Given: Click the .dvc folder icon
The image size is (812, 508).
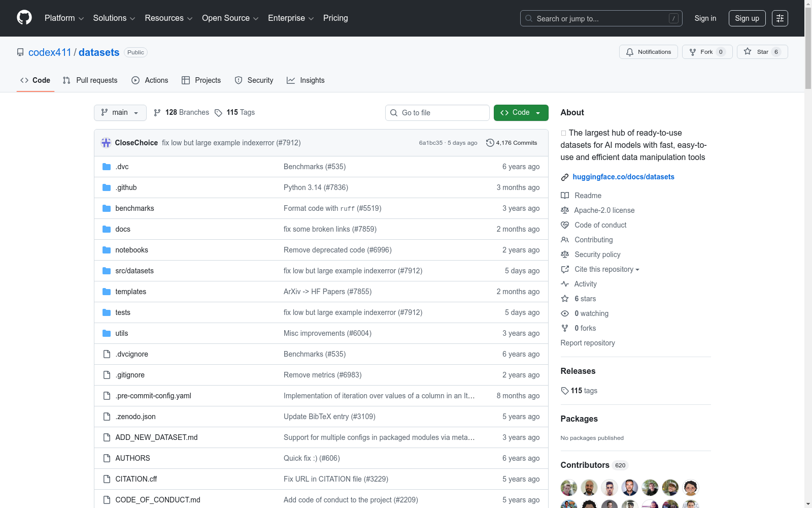Looking at the screenshot, I should coord(107,167).
